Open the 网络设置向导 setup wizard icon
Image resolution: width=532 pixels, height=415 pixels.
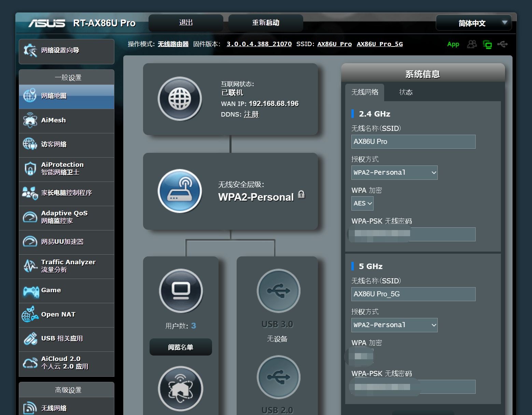[x=30, y=51]
